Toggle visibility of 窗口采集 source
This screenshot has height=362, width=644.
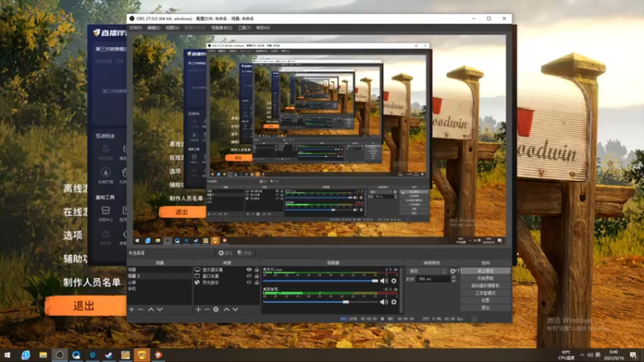click(249, 276)
